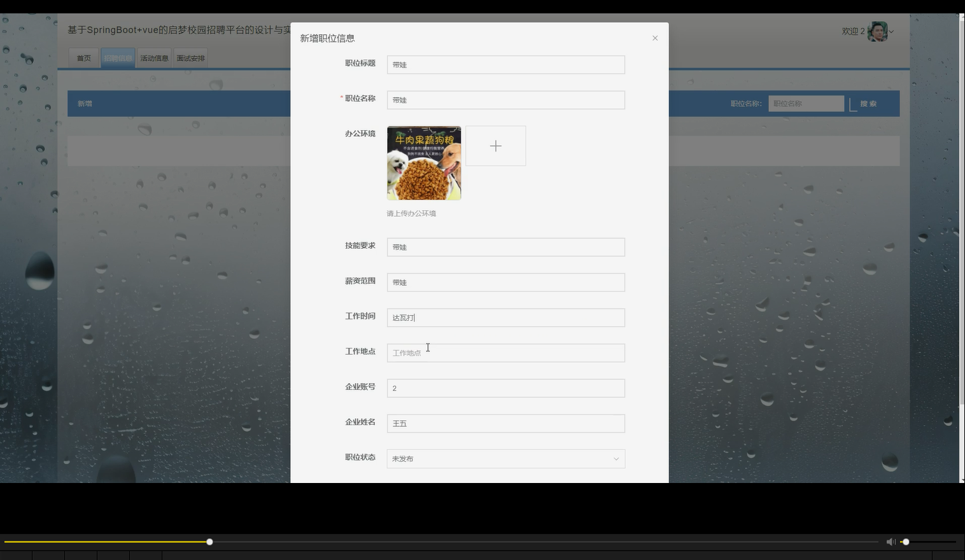
Task: Click into the required 职位名称 field in the dialog
Action: 506,100
